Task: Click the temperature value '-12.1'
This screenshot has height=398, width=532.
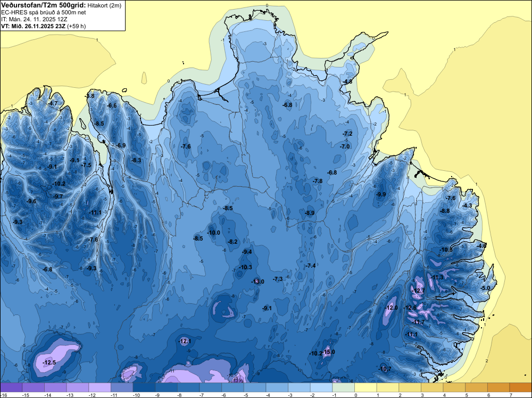Action: pos(185,341)
